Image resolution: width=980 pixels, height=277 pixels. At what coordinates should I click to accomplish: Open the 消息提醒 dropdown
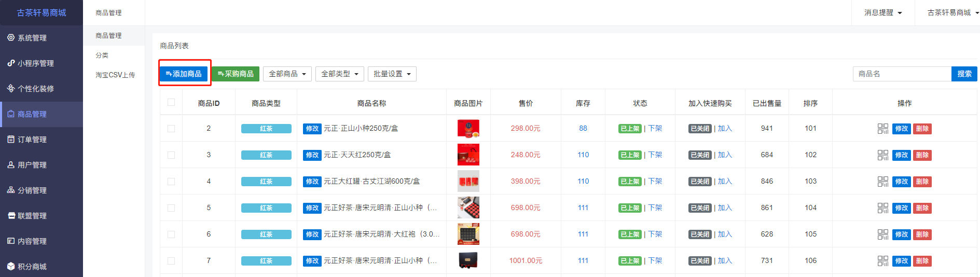883,12
